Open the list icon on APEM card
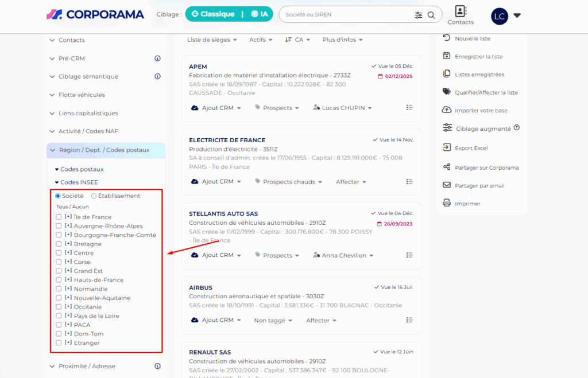588x378 pixels. click(409, 108)
